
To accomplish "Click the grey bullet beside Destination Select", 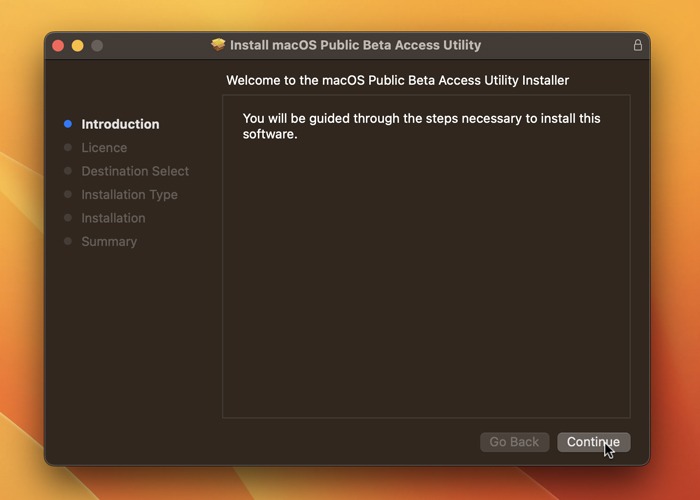I will coord(68,171).
